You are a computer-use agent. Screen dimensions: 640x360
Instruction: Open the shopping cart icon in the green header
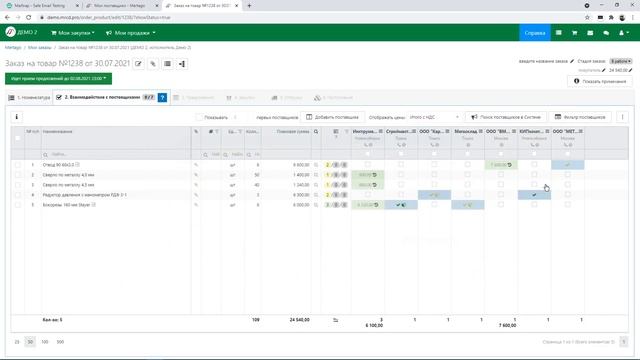click(574, 33)
